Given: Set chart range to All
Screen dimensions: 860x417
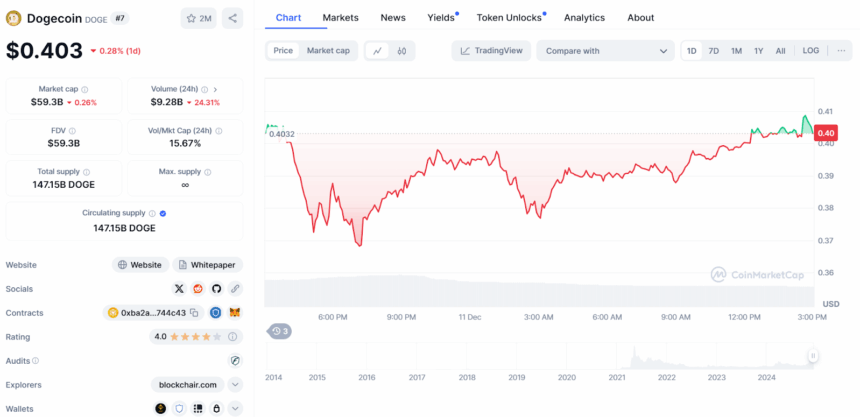Looking at the screenshot, I should coord(780,50).
